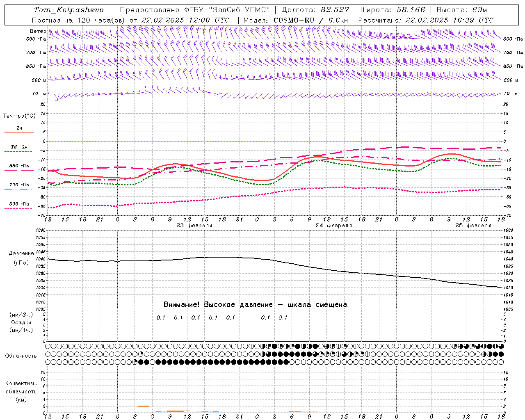
Task: Select the longitude value 82.527
Action: pyautogui.click(x=336, y=10)
